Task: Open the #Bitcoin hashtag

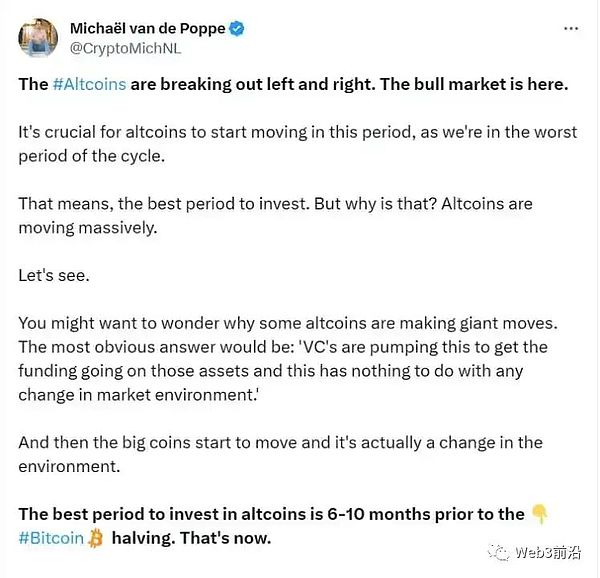Action: point(51,539)
